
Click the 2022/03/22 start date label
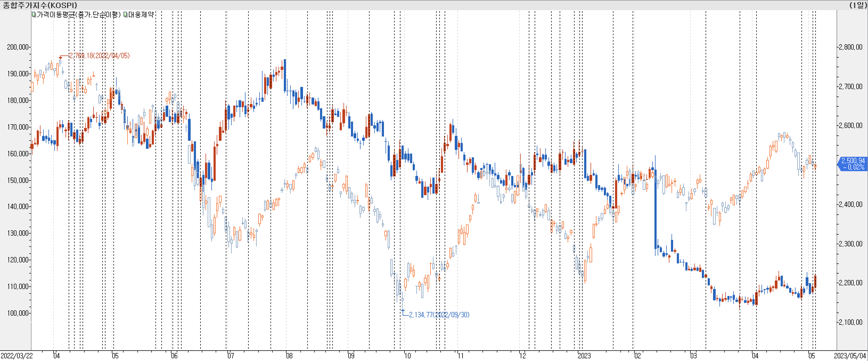(17, 356)
